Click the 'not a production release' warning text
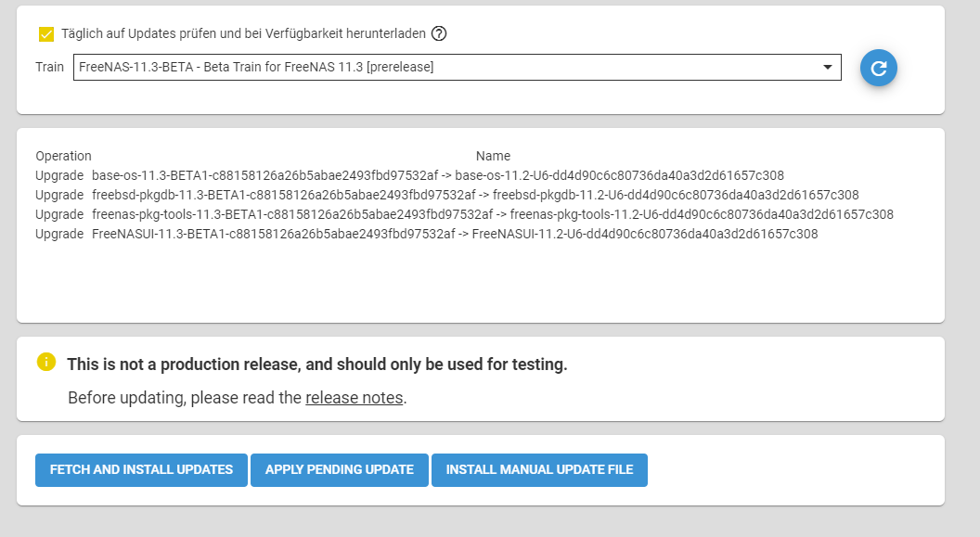The height and width of the screenshot is (537, 980). tap(316, 364)
